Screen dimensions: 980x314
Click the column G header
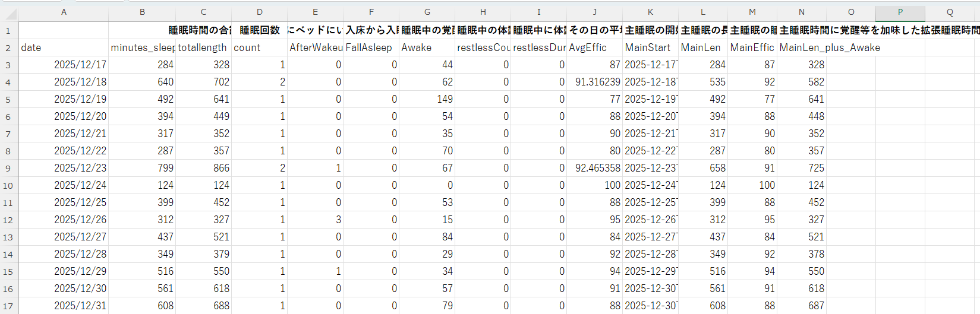[427, 12]
